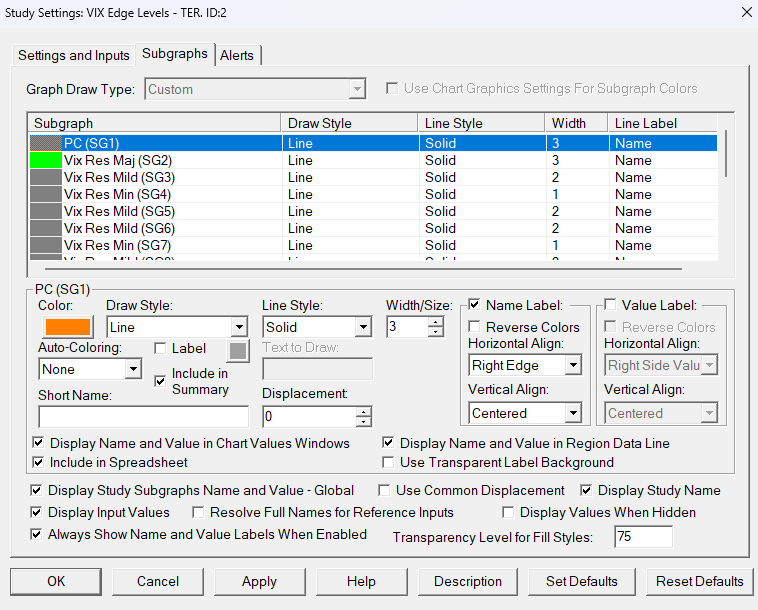
Task: Click the Cancel button
Action: click(158, 581)
